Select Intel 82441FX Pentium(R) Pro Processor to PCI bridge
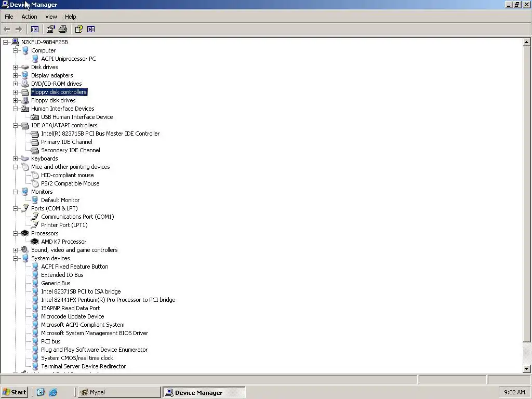The width and height of the screenshot is (532, 399). tap(108, 300)
